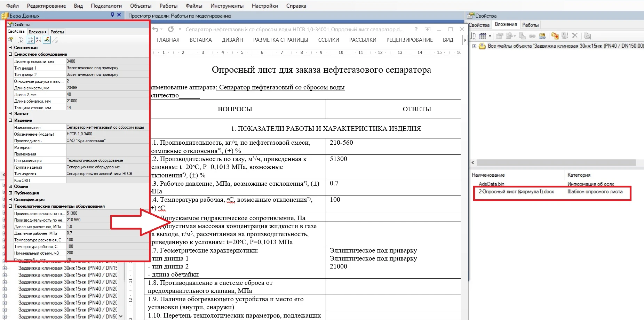644x320 pixels.
Task: Toggle the categorized grouping view icon
Action: pos(30,40)
